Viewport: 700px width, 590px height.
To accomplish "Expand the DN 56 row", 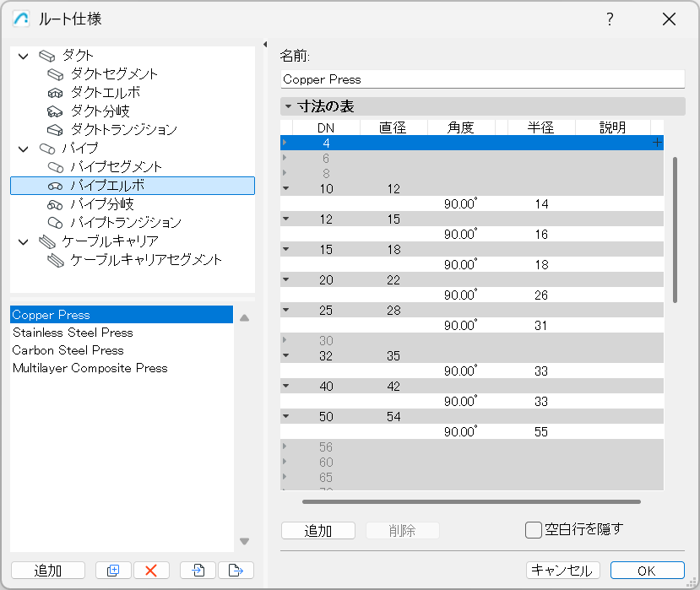I will [x=285, y=446].
